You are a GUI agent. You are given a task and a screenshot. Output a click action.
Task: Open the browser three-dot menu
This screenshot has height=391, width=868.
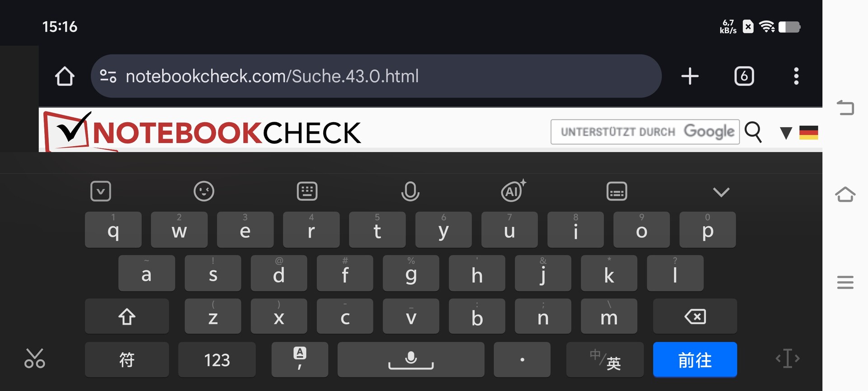(x=796, y=76)
